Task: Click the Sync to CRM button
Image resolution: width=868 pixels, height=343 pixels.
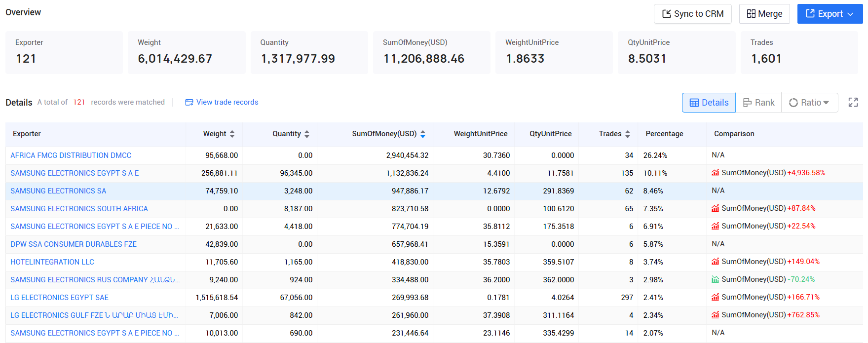Action: pyautogui.click(x=692, y=14)
